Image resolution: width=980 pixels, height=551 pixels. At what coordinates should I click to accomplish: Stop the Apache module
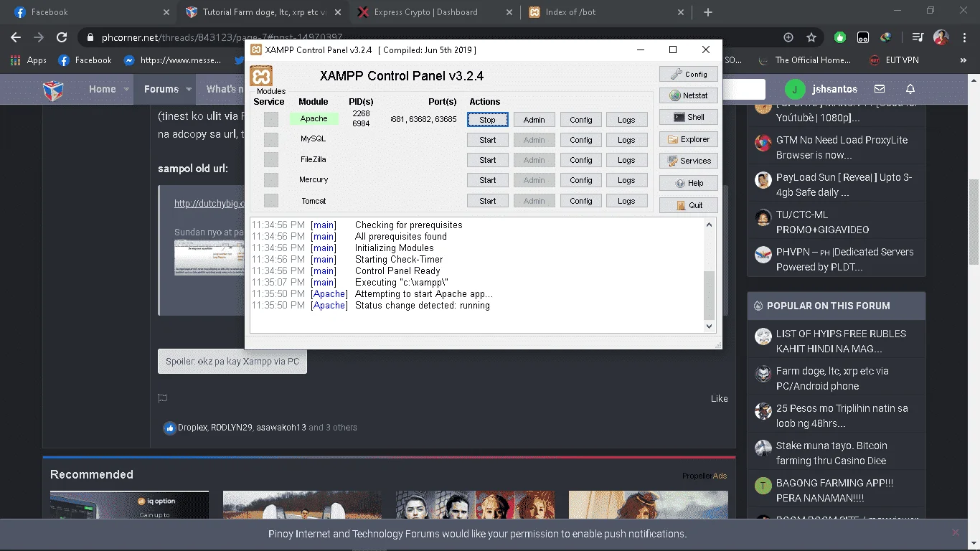coord(488,120)
